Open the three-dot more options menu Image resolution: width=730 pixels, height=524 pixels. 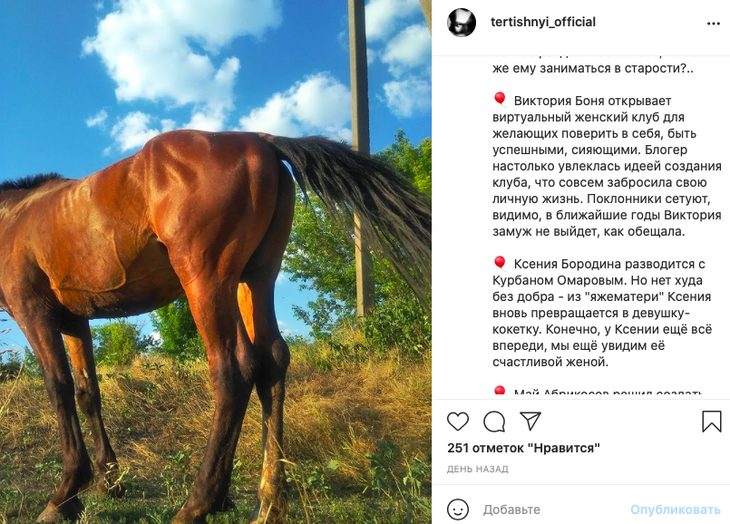713,23
